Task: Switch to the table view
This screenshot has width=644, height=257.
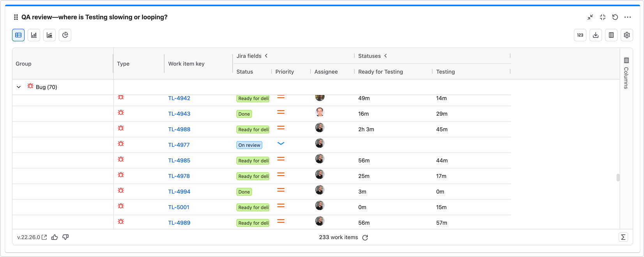Action: pos(18,35)
